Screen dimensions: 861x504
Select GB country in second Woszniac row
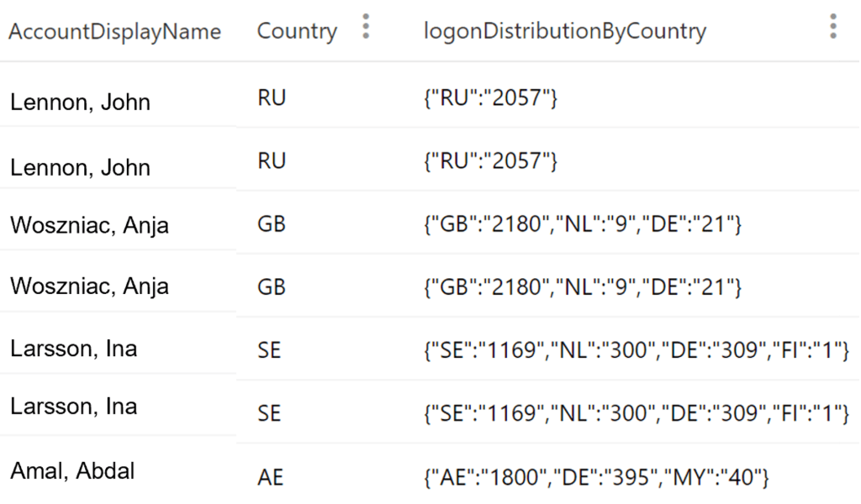272,287
